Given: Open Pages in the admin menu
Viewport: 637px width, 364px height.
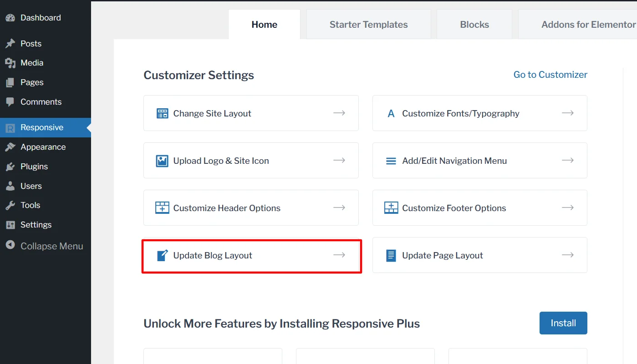Looking at the screenshot, I should pos(46,82).
